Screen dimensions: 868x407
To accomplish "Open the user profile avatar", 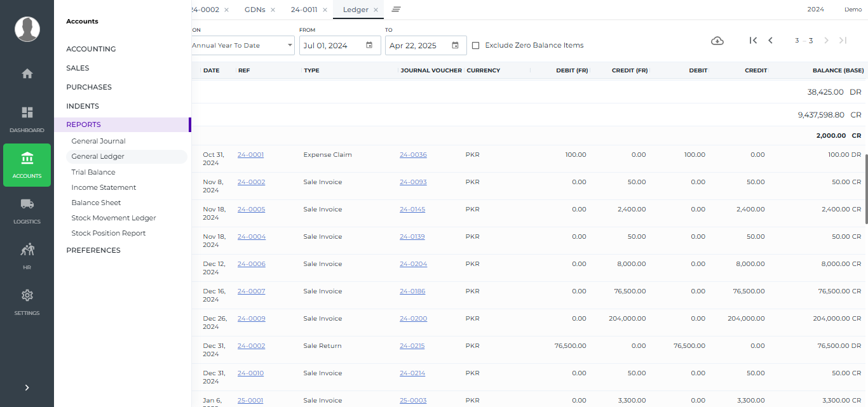I will click(27, 29).
